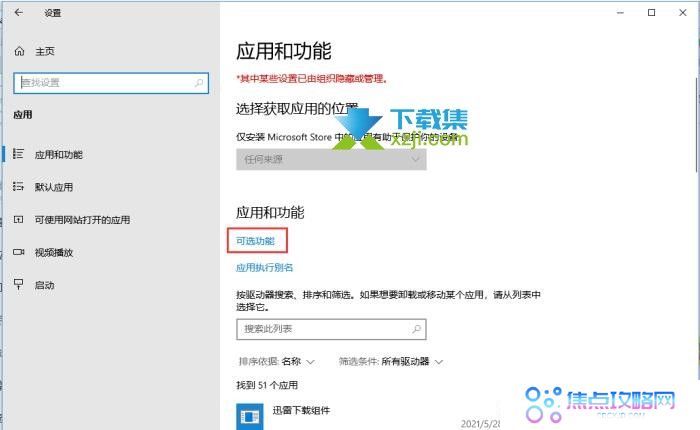Open 启动 in the sidebar
This screenshot has width=700, height=430.
pyautogui.click(x=45, y=285)
